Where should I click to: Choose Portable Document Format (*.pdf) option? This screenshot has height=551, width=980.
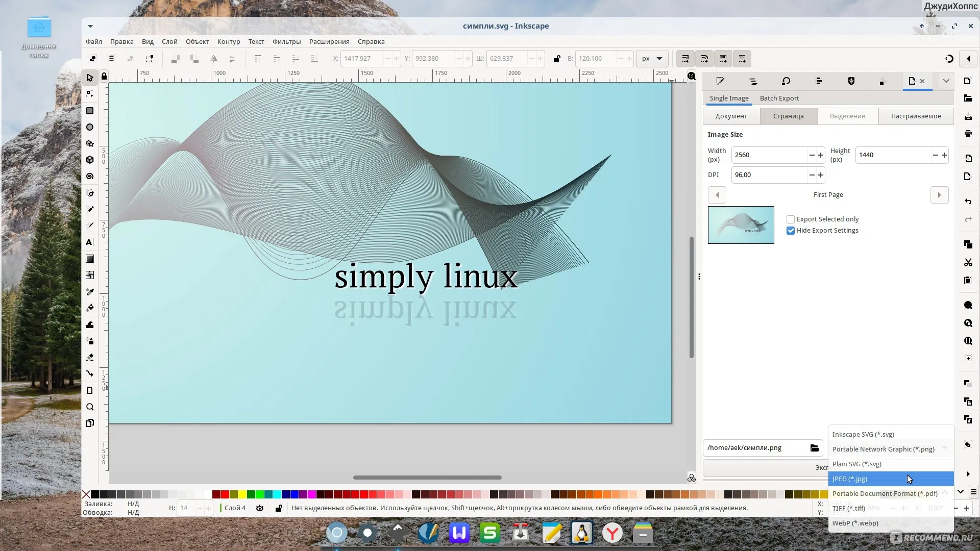point(891,493)
